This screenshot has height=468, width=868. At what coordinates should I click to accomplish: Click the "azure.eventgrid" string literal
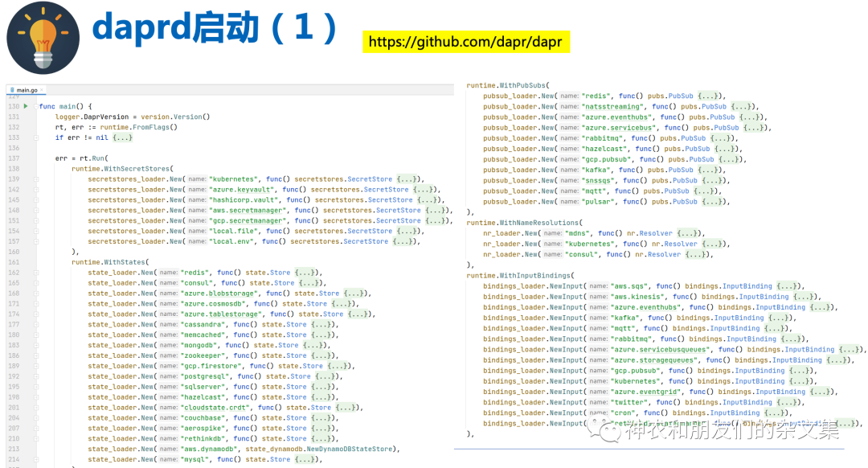pyautogui.click(x=646, y=392)
